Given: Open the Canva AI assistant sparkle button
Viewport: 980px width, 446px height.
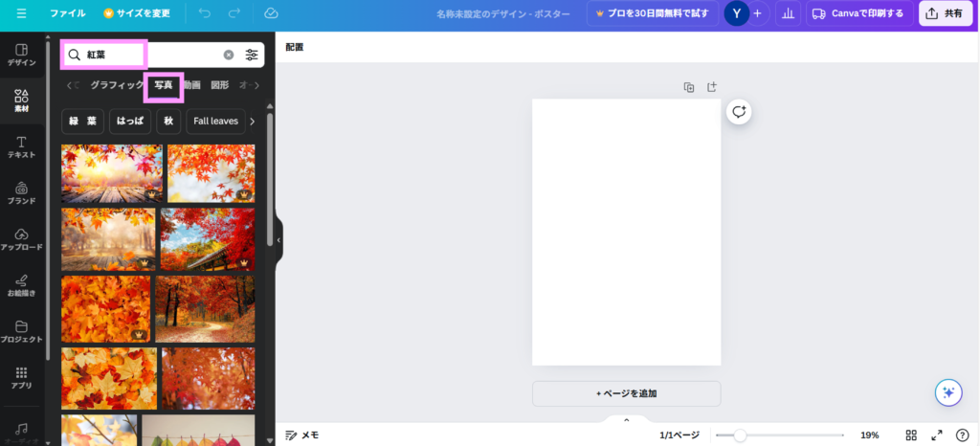Looking at the screenshot, I should 947,391.
